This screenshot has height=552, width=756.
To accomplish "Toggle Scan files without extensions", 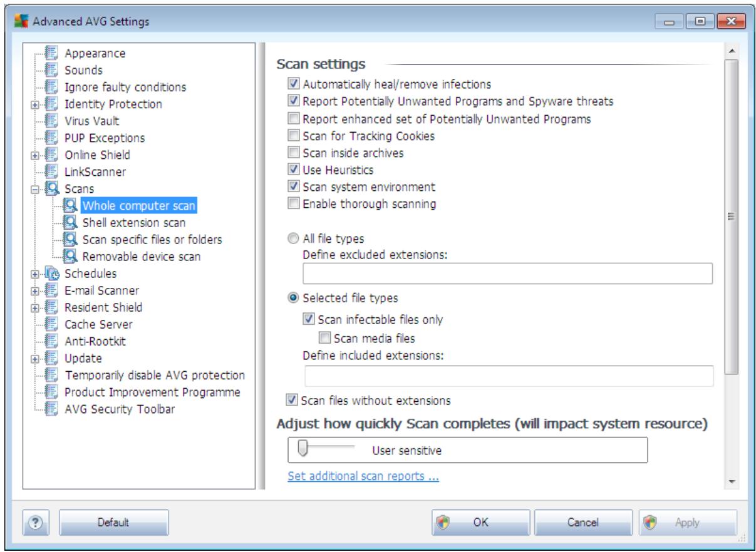I will coord(292,399).
